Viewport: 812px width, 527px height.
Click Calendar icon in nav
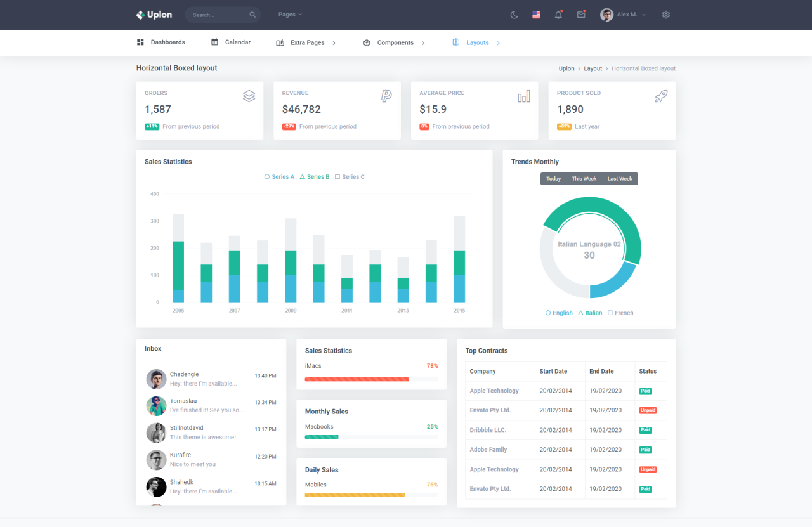(x=214, y=42)
